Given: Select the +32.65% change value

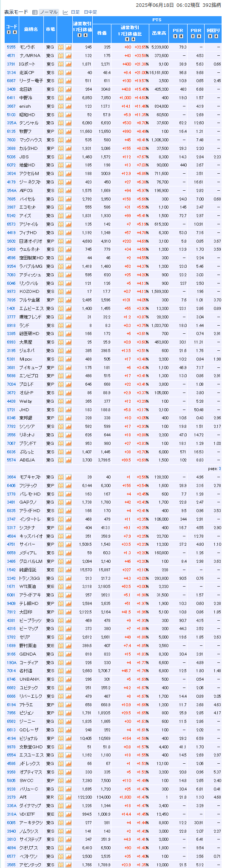Looking at the screenshot, I should click(142, 47).
